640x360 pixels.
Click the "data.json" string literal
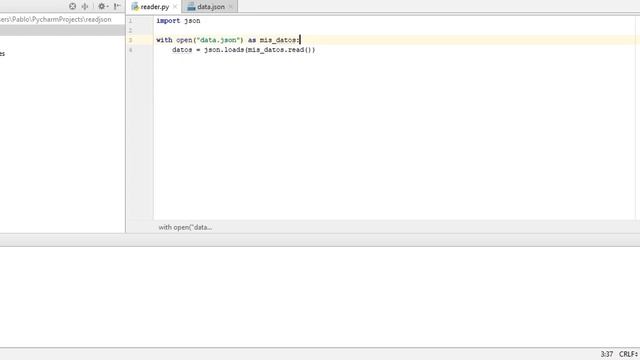coord(218,40)
